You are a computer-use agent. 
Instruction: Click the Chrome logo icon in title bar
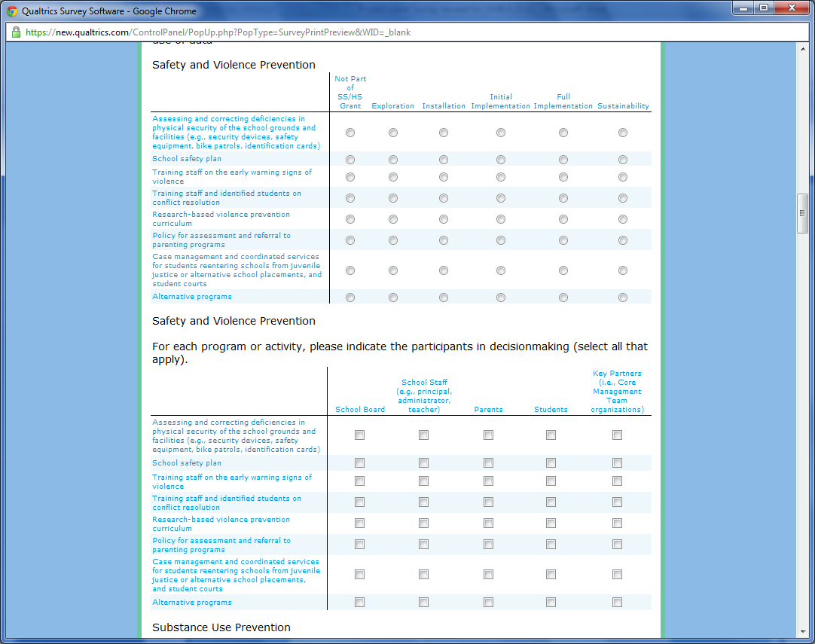(12, 11)
